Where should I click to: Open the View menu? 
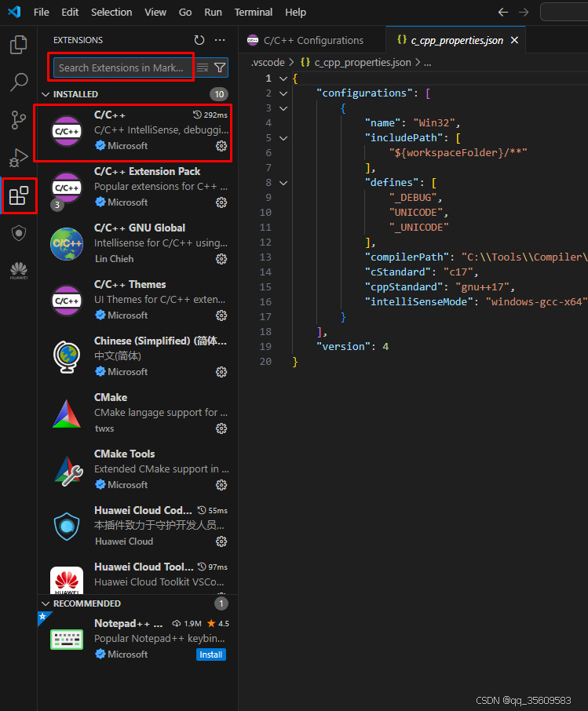[x=155, y=13]
